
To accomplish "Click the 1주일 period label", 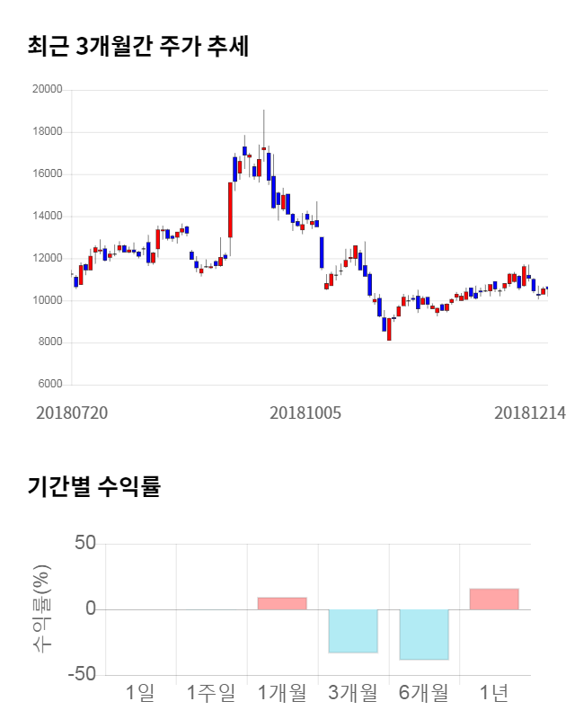I will tap(211, 692).
